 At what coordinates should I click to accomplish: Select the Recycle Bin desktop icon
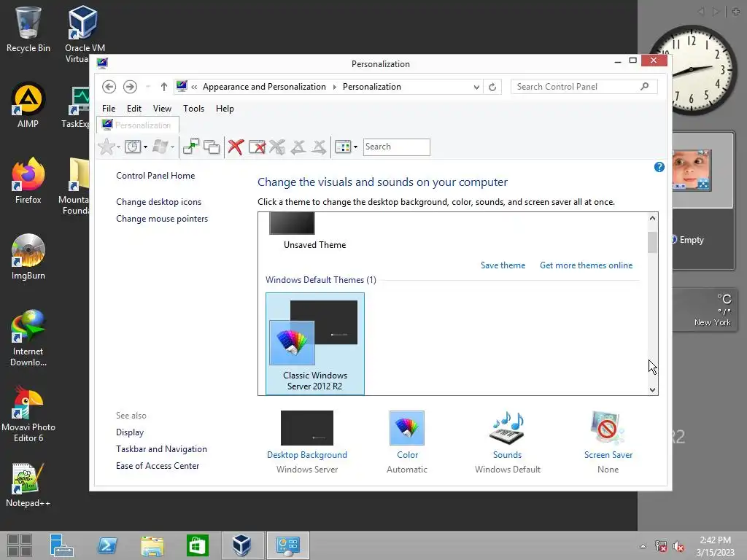pos(28,29)
